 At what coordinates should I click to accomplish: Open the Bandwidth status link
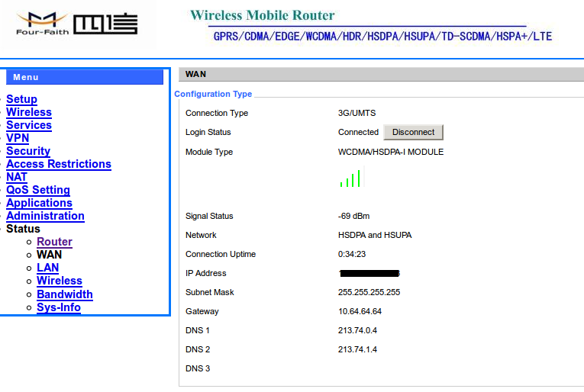point(65,294)
